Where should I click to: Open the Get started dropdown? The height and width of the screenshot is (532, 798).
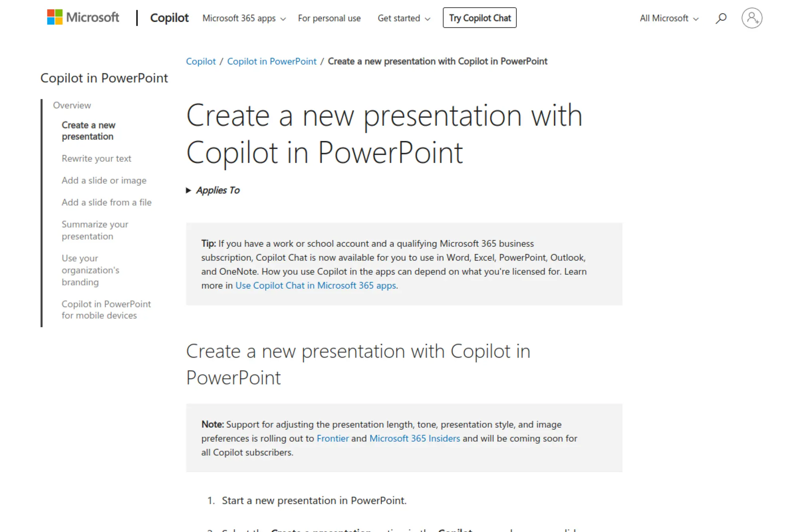403,18
